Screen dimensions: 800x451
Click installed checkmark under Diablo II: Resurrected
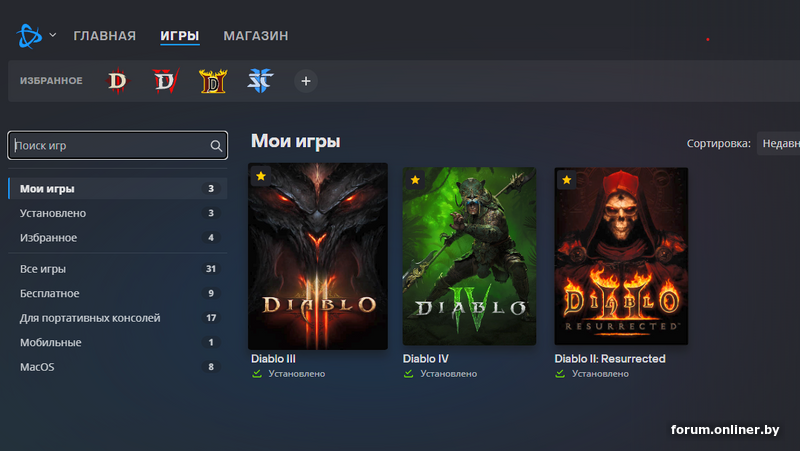click(560, 374)
